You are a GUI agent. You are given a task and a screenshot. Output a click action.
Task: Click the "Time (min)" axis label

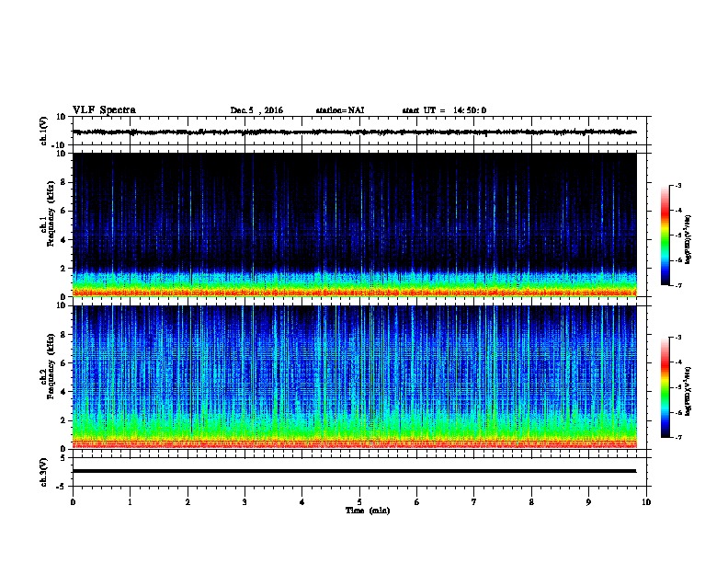click(368, 511)
